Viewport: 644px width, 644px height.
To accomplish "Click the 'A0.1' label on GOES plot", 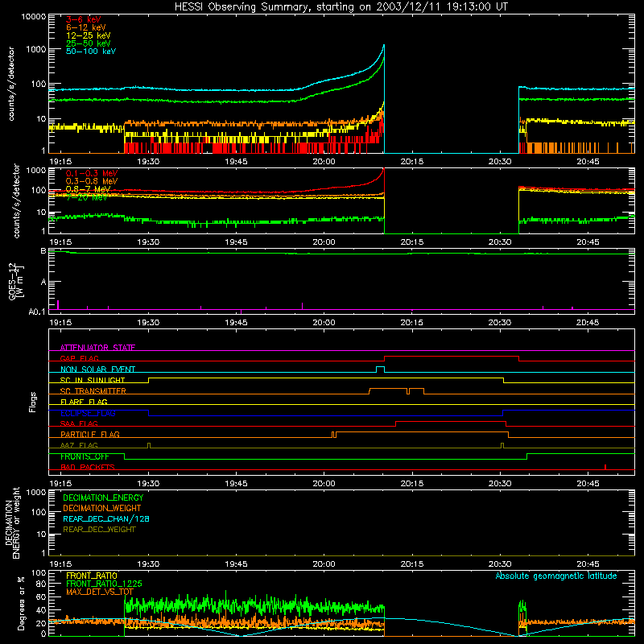I will [x=37, y=312].
